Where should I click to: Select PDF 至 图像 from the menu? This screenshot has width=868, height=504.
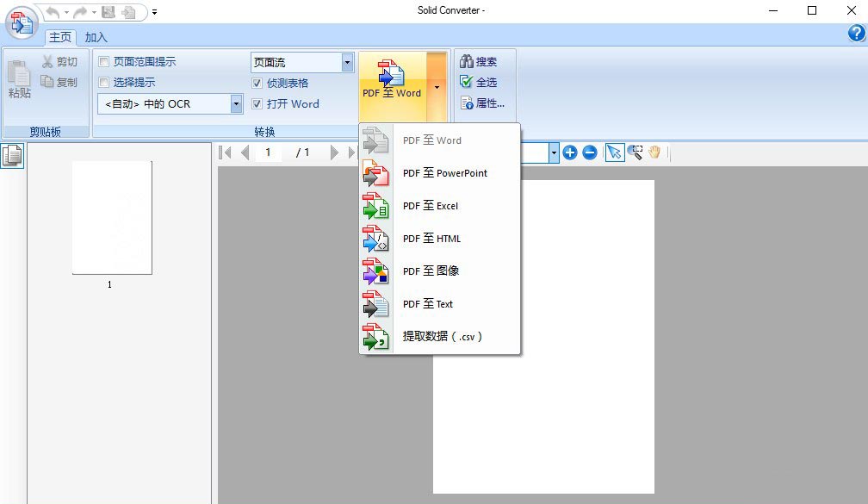pos(440,271)
